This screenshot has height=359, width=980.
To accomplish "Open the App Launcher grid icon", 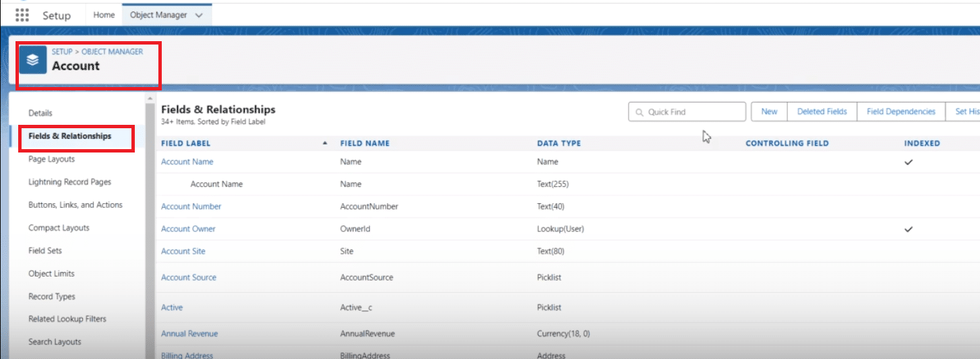I will [22, 15].
